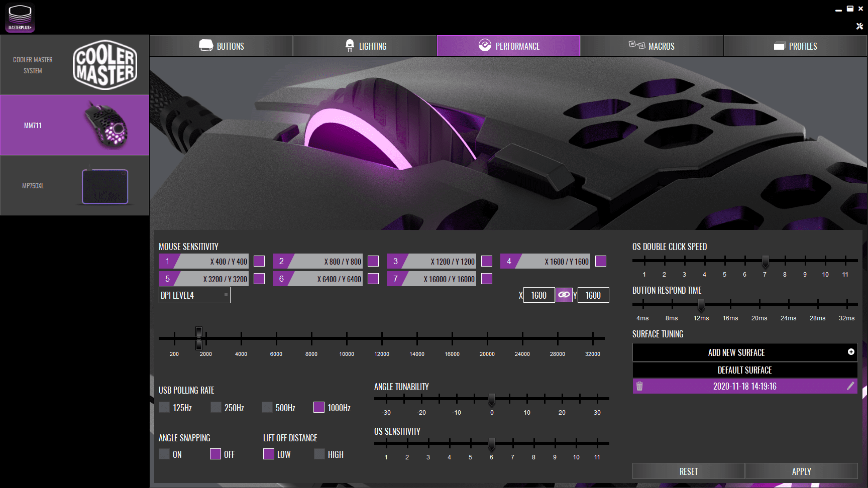This screenshot has width=868, height=488.
Task: Select DPI level 4 row X 1600 / Y 1600
Action: pos(545,261)
